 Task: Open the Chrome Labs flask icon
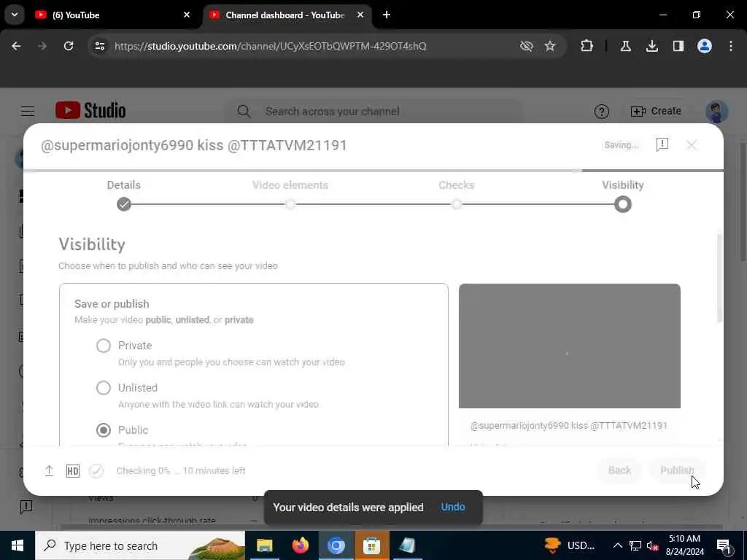625,46
